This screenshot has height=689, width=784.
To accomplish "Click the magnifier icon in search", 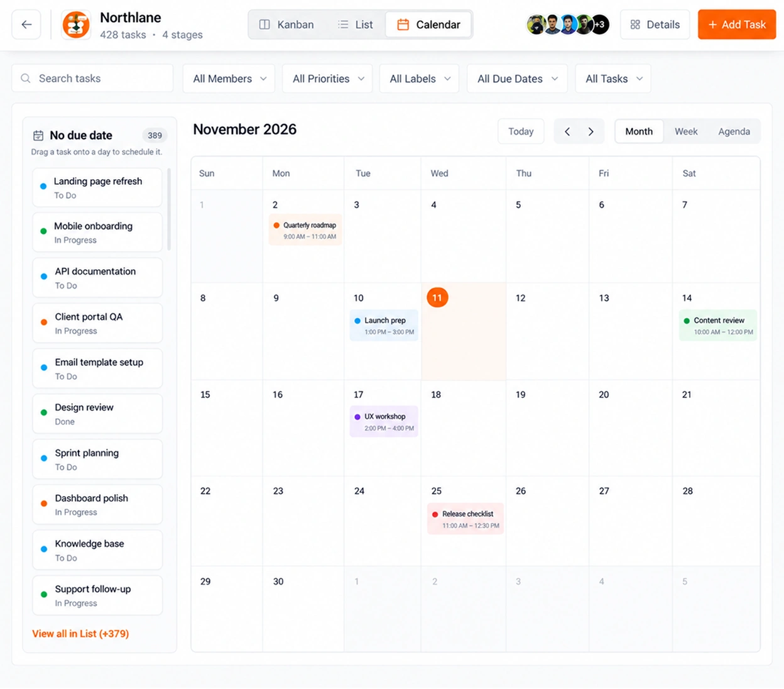I will click(26, 79).
